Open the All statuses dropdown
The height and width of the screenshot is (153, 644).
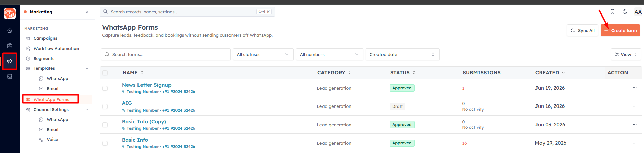(x=263, y=54)
